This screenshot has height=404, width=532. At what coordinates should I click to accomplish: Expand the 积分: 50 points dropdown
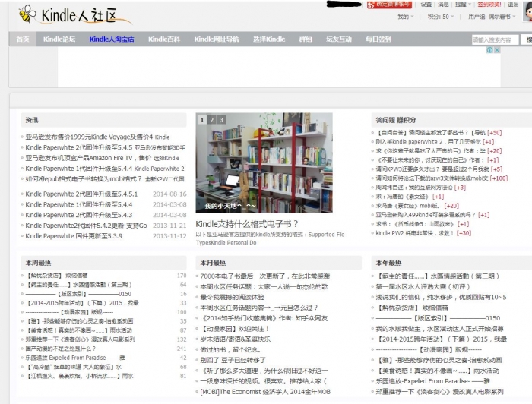[440, 17]
